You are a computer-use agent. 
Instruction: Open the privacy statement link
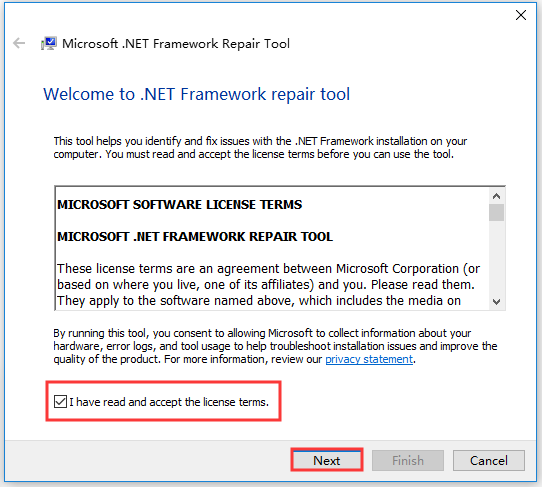[x=369, y=359]
